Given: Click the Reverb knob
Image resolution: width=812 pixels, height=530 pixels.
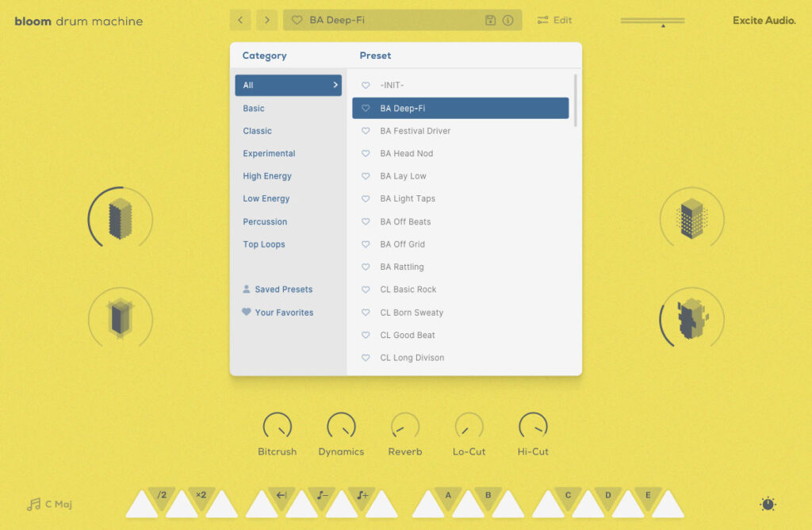Looking at the screenshot, I should 405,426.
